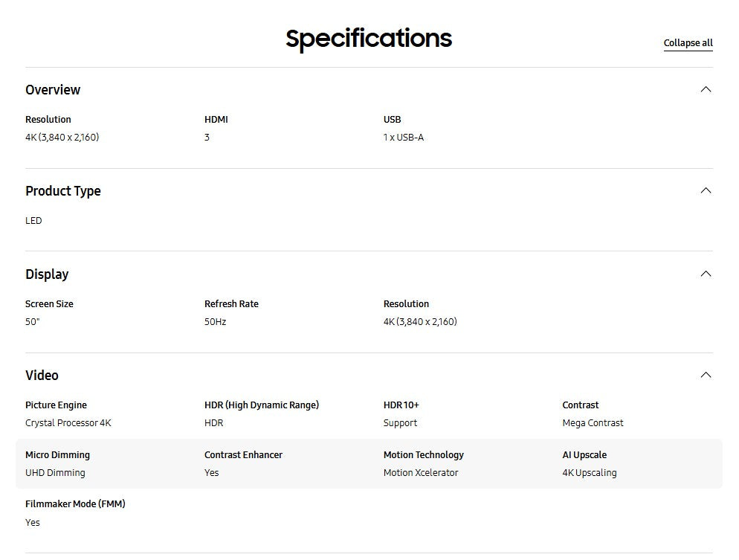This screenshot has height=560, width=739.
Task: Click the 50Hz refresh rate value
Action: pos(215,322)
